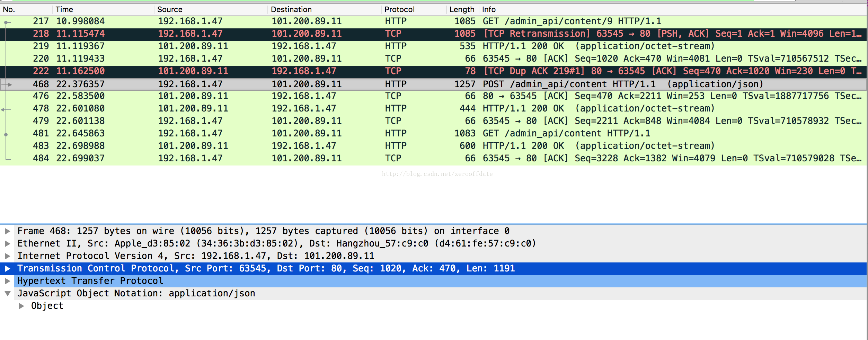This screenshot has width=868, height=340.
Task: Select packet 217 GET /admin_api/content/9
Action: (433, 21)
